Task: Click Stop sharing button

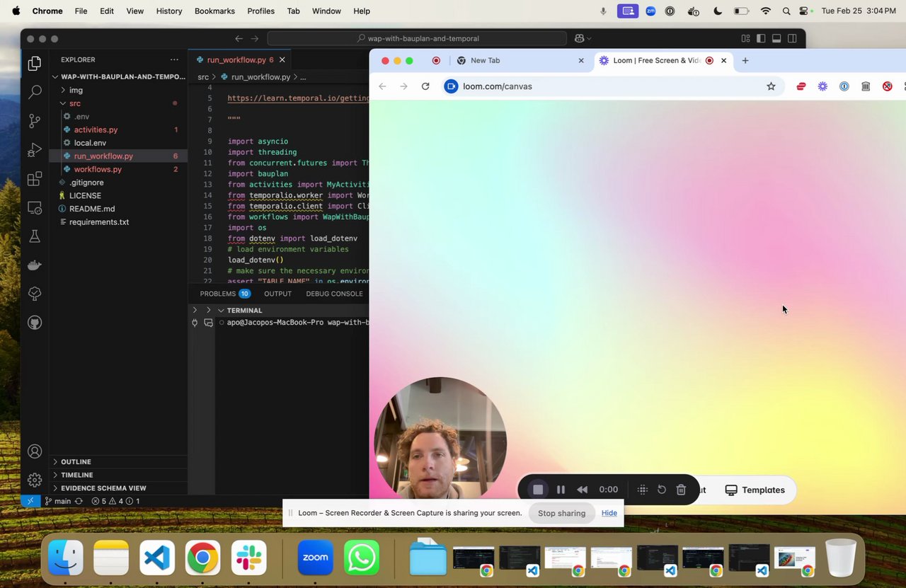Action: click(561, 513)
